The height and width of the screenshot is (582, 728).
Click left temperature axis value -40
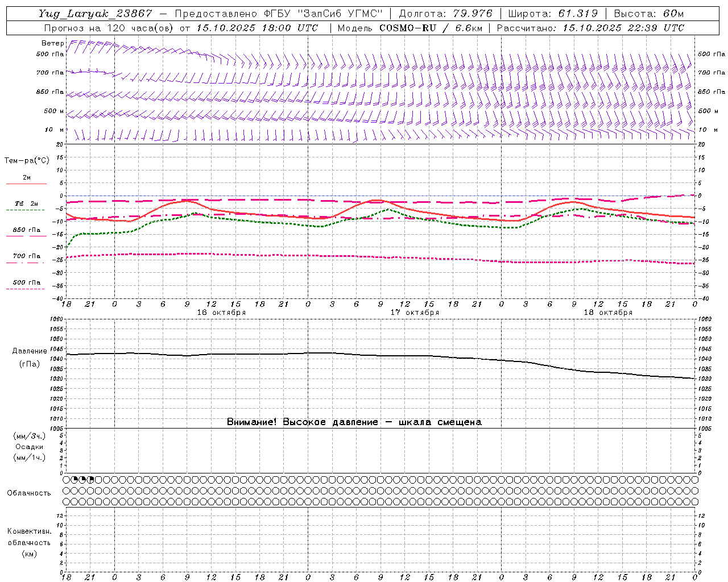[59, 298]
